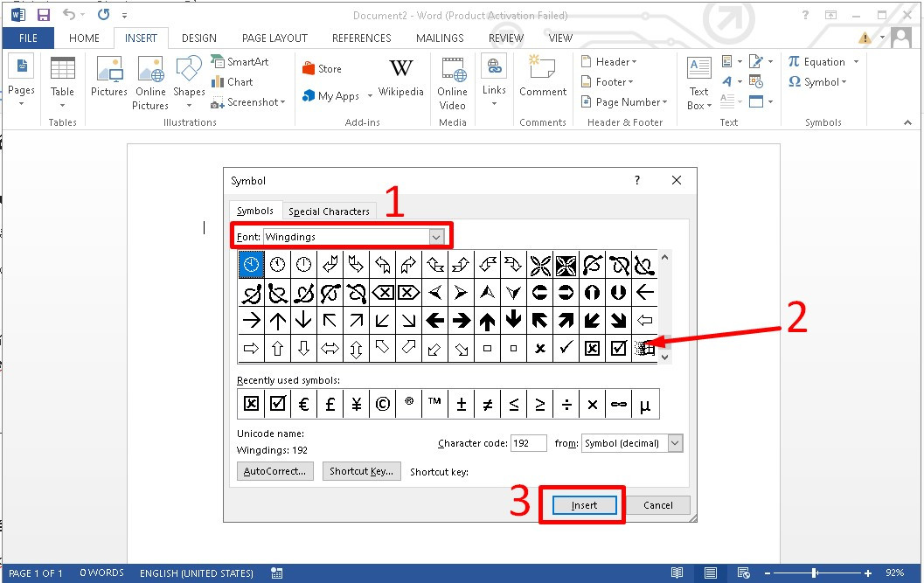Select the checkmark symbol in the grid
Viewport: 924px width, 583px height.
pyautogui.click(x=566, y=348)
